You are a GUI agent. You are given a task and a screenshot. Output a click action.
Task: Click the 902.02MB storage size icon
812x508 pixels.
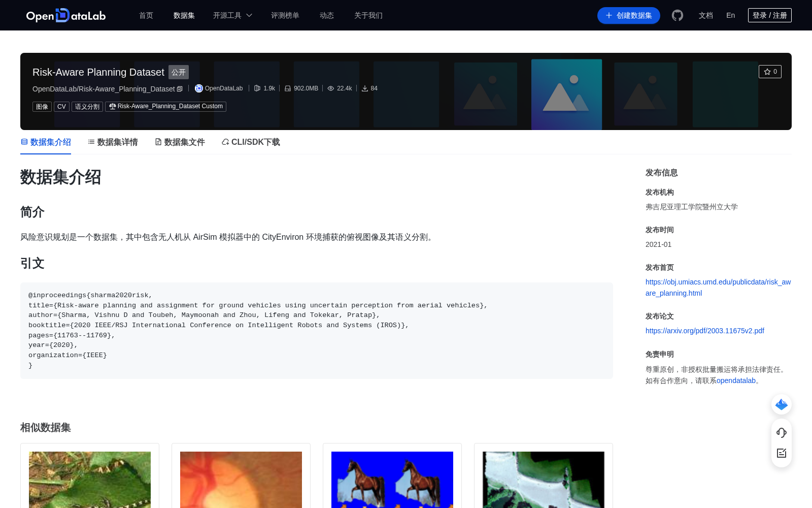288,88
